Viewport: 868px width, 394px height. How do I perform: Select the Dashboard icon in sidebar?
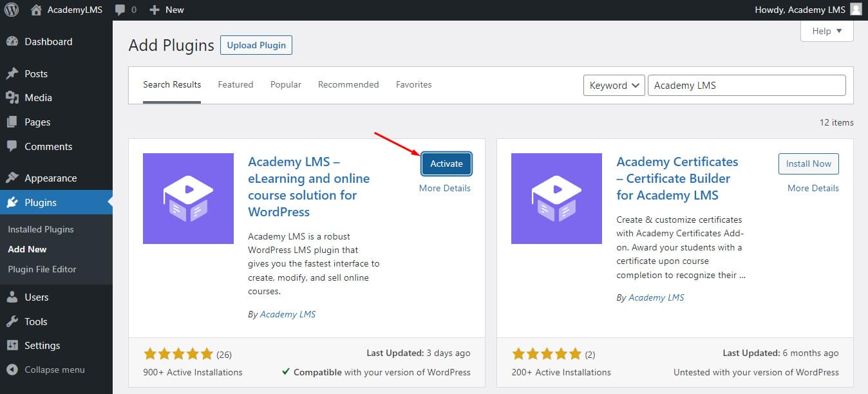(x=14, y=41)
